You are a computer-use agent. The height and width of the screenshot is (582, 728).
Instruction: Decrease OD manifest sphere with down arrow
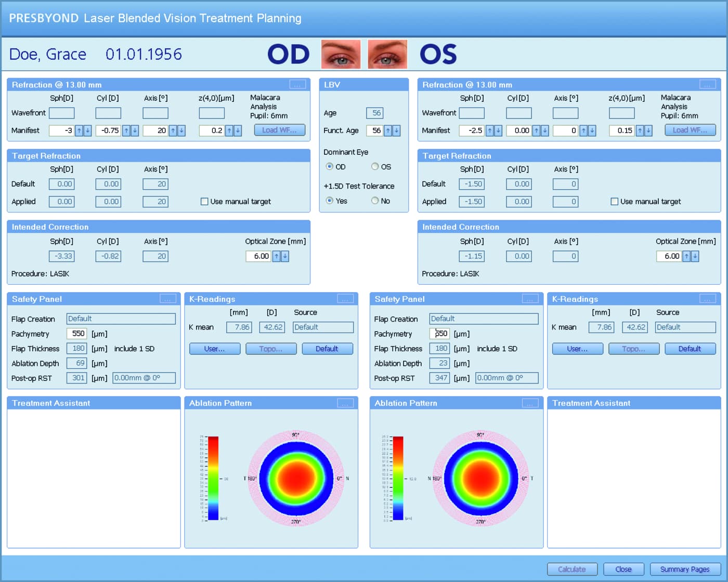point(87,130)
